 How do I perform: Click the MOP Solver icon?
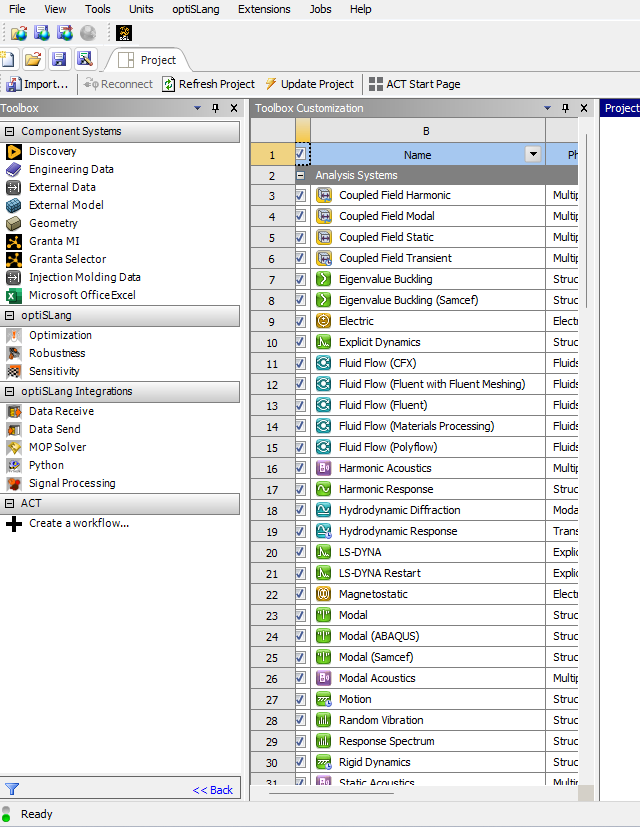coord(14,447)
